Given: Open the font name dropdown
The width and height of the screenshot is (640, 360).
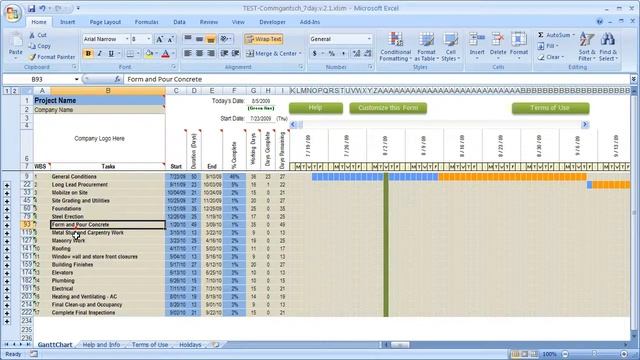Looking at the screenshot, I should click(127, 39).
